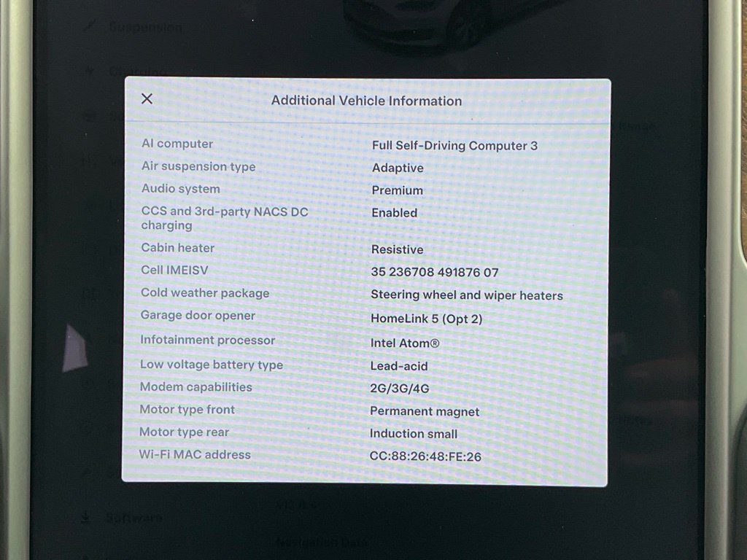Image resolution: width=747 pixels, height=560 pixels.
Task: Click the 'CCS and 3rd-party NACS DC charging' label
Action: click(x=225, y=218)
